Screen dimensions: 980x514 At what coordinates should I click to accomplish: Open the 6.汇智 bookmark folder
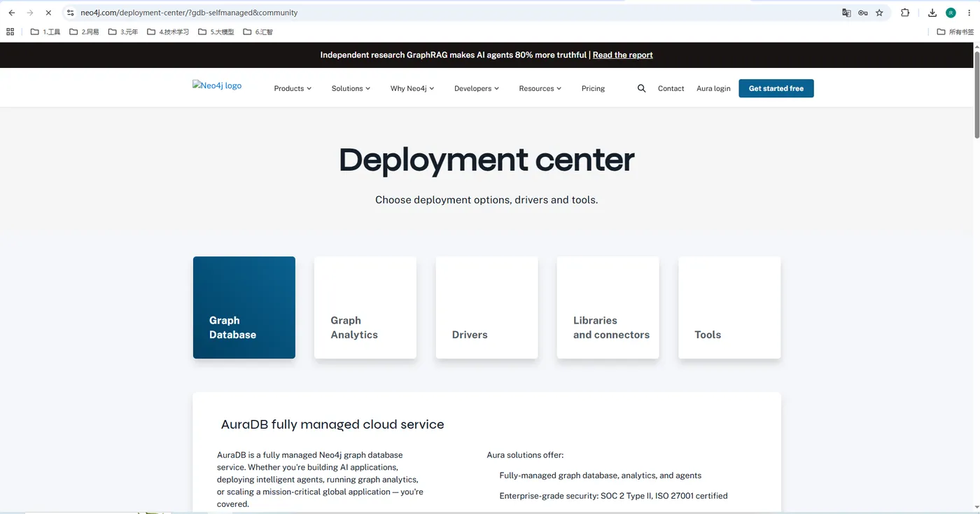(x=258, y=32)
